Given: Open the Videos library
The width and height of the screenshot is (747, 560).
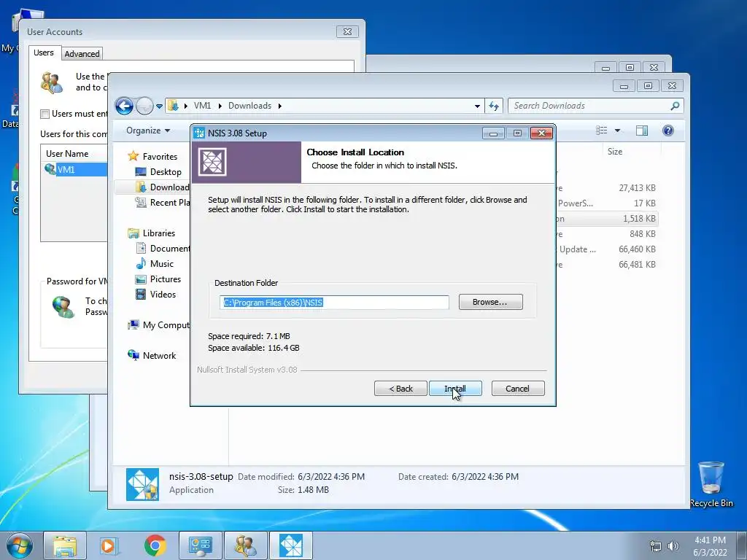Looking at the screenshot, I should pos(163,295).
